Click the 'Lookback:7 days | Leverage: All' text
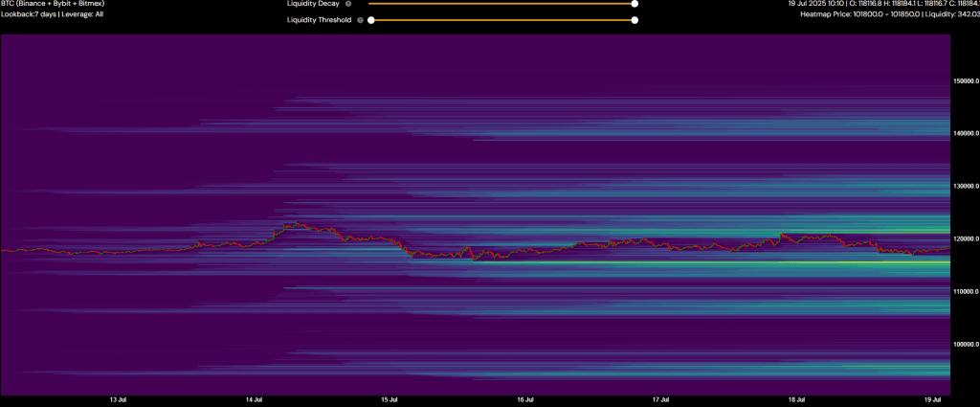The height and width of the screenshot is (407, 980). 52,13
